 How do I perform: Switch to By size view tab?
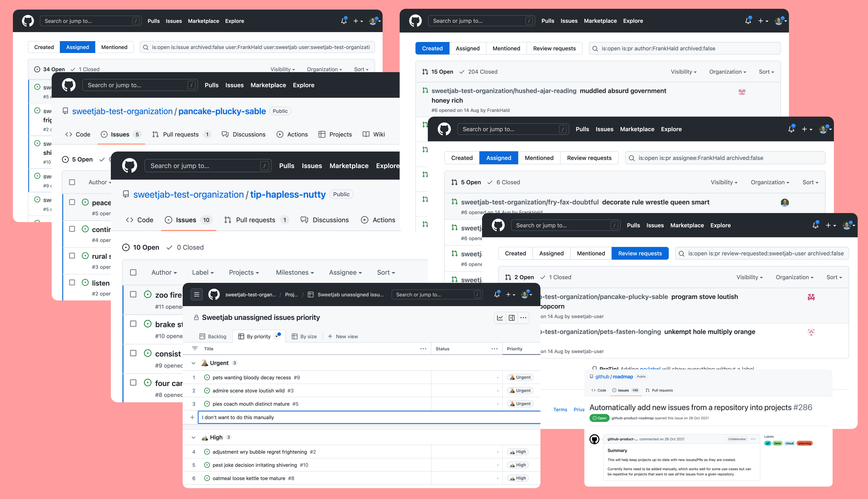[304, 337]
